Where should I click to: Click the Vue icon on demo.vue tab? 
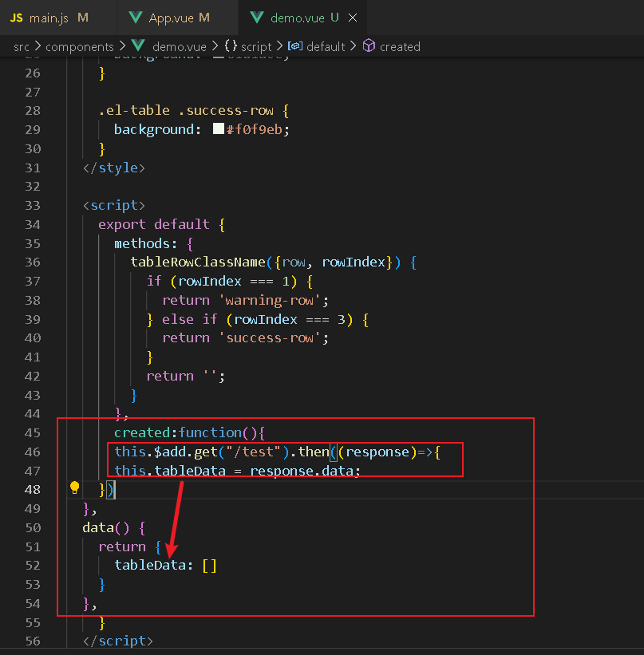click(x=257, y=18)
